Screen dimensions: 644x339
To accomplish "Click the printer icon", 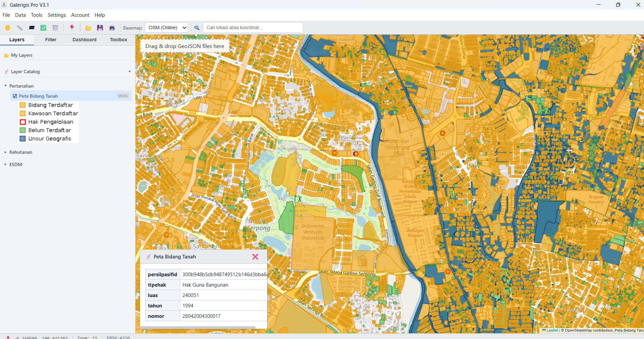I will [112, 28].
